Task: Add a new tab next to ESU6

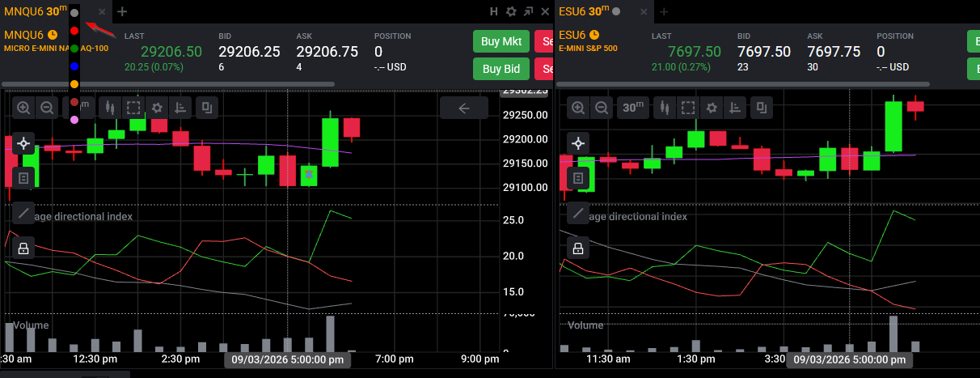Action: tap(664, 11)
